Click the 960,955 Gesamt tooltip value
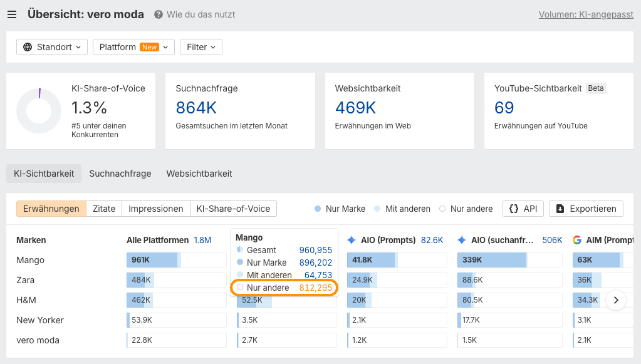Viewport: 641px width, 364px height. coord(316,250)
